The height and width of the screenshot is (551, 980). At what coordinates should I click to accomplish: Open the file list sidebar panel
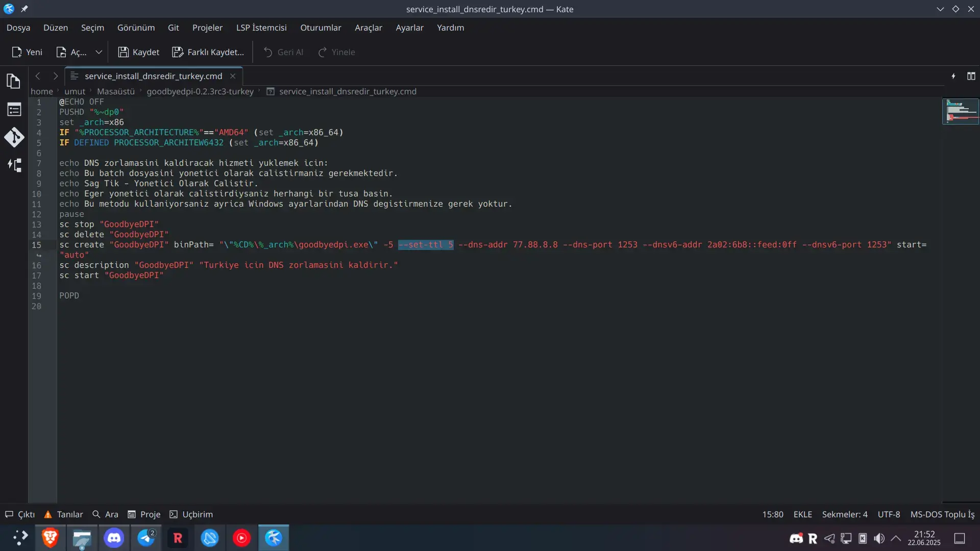[x=14, y=109]
